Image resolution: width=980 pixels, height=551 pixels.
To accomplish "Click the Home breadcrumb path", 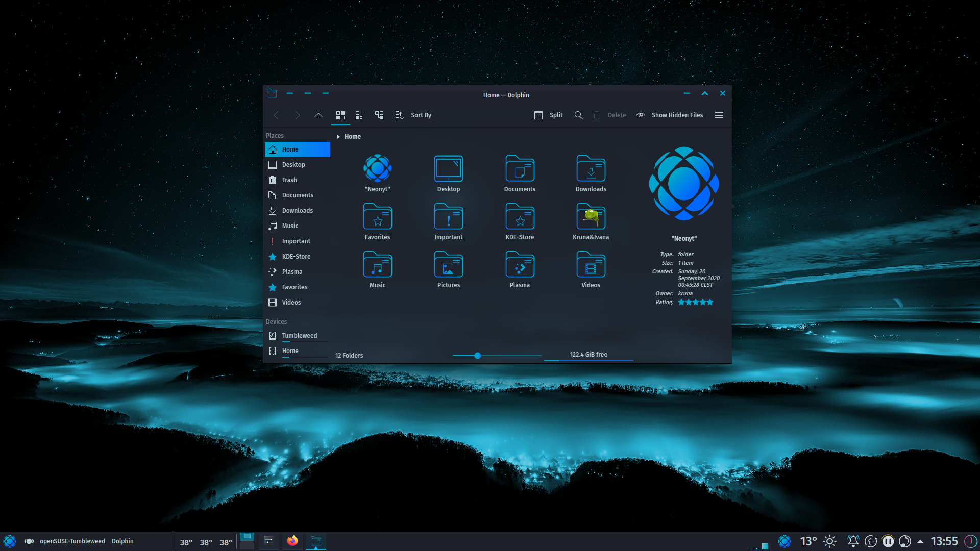I will point(353,137).
